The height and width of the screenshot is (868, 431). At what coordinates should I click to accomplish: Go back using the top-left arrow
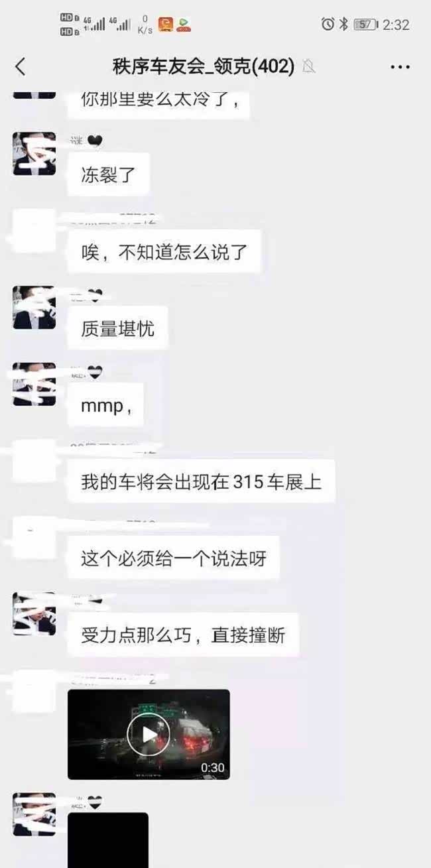(21, 66)
